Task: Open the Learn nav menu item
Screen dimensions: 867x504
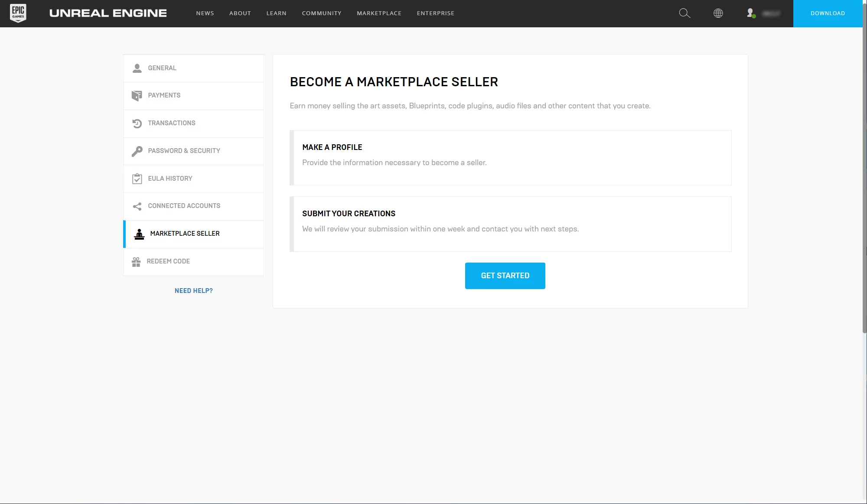Action: click(276, 13)
